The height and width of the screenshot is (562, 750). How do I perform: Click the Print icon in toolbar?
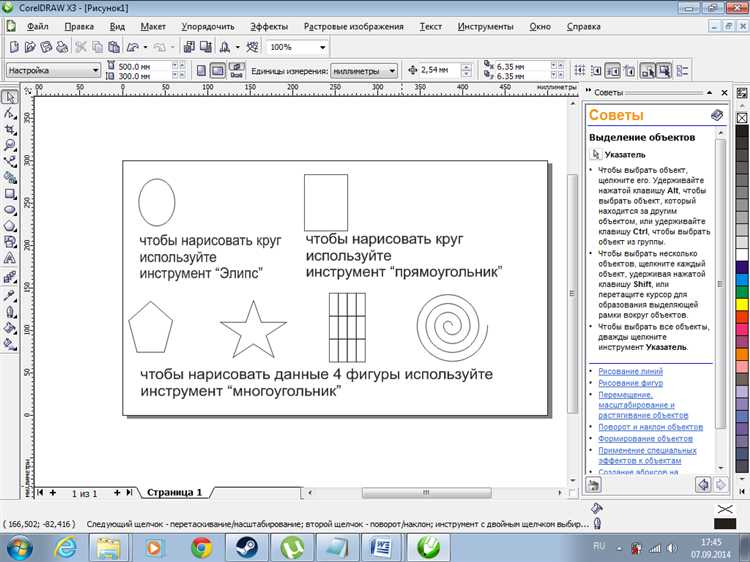tap(60, 47)
